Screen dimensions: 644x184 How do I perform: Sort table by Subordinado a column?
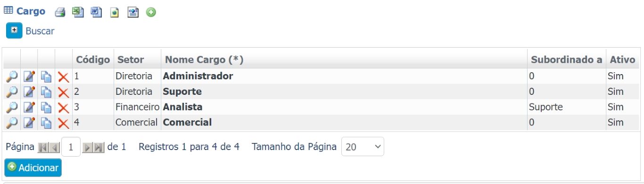tap(566, 60)
